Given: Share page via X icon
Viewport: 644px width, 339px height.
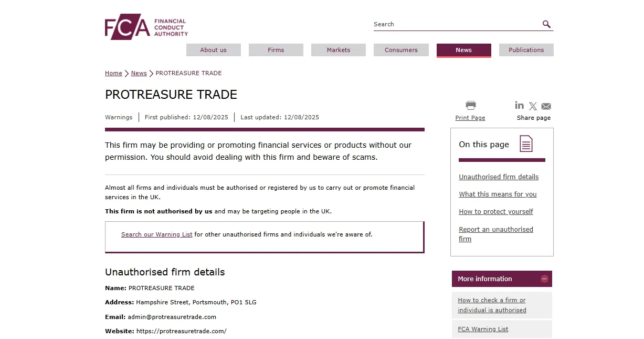Looking at the screenshot, I should pyautogui.click(x=533, y=106).
